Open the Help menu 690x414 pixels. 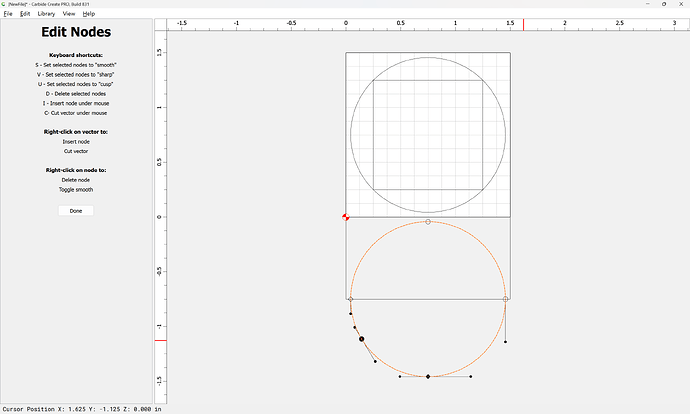point(89,14)
